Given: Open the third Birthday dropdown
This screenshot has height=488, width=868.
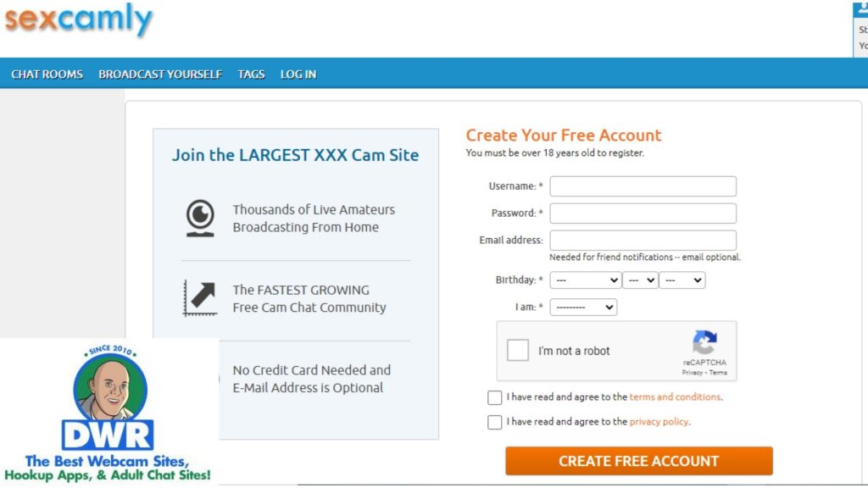Looking at the screenshot, I should [682, 280].
